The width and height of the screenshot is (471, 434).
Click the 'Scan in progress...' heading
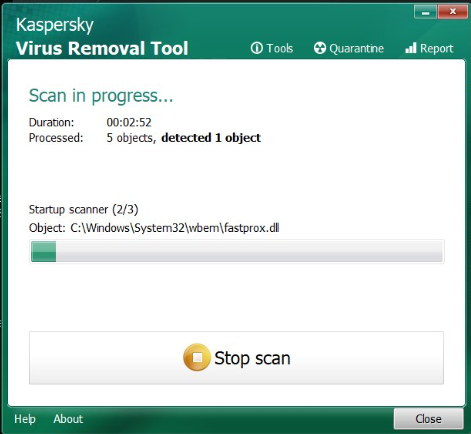click(101, 97)
